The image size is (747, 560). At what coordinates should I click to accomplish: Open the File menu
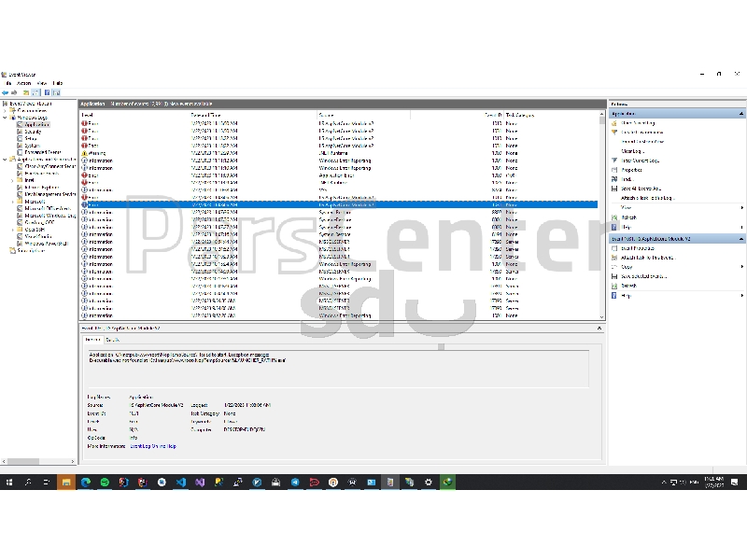8,83
